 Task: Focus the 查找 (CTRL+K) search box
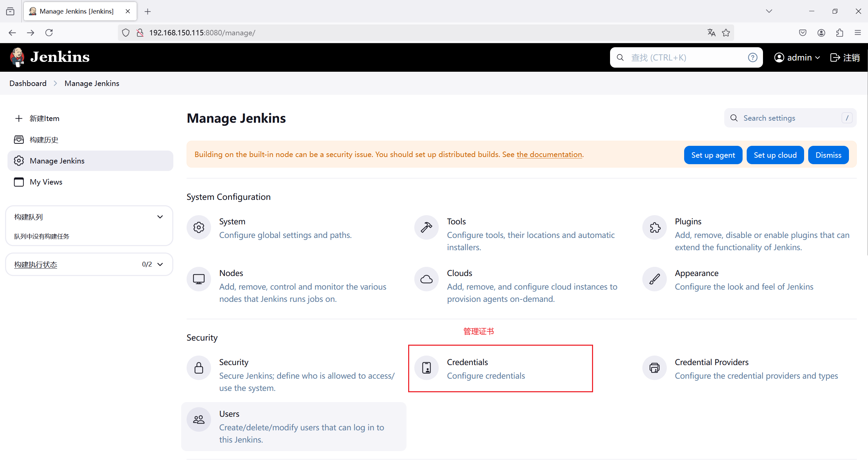(686, 57)
